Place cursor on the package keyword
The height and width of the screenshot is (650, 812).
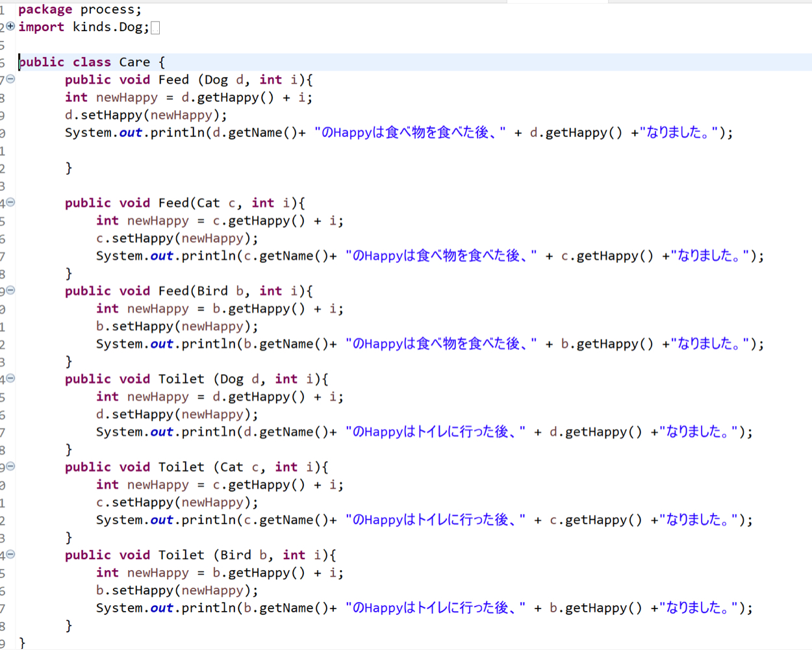(x=45, y=10)
